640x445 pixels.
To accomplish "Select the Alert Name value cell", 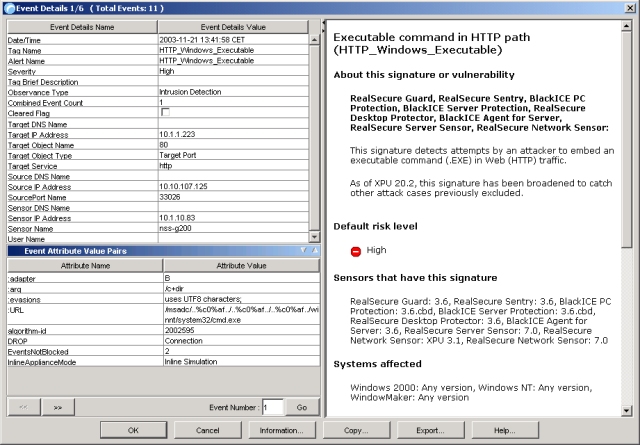I will tap(233, 60).
